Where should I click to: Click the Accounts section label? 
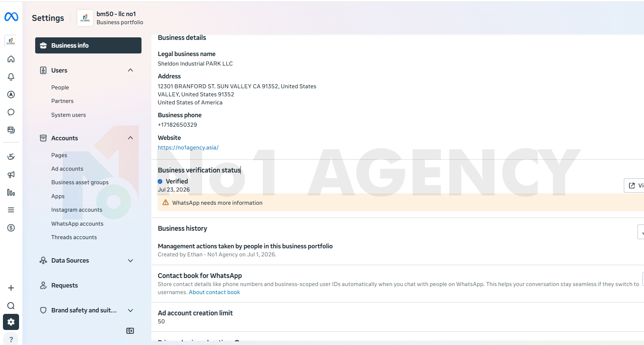(x=65, y=138)
